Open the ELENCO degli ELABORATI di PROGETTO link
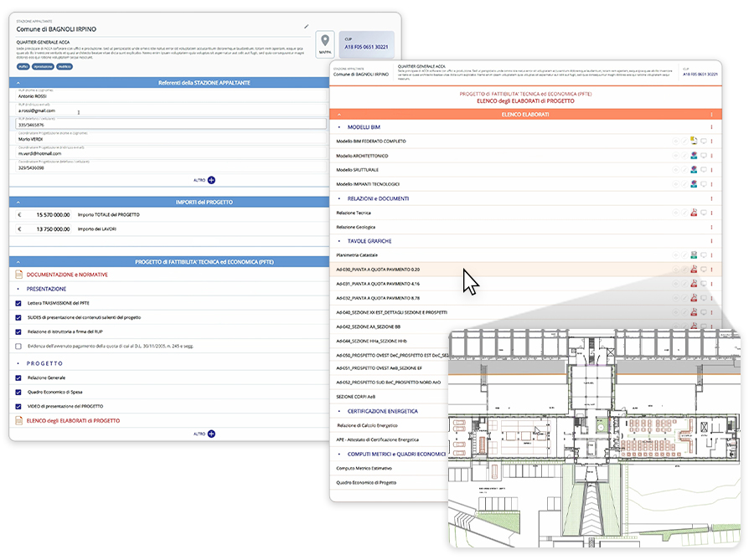 pyautogui.click(x=73, y=421)
